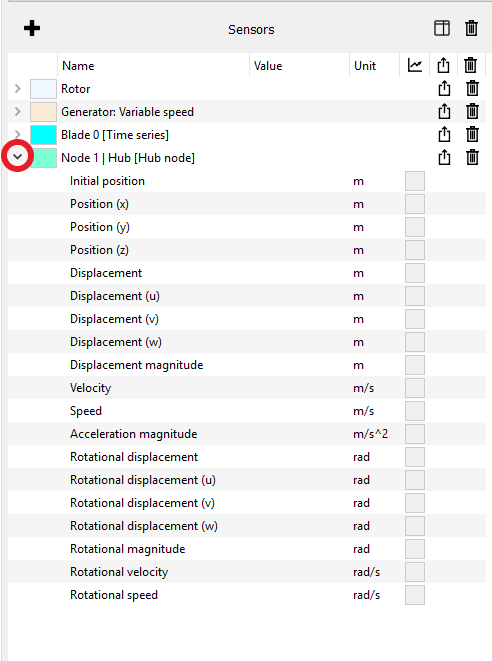The image size is (492, 661).
Task: Open the cyan Blade 0 color swatch
Action: coord(43,134)
